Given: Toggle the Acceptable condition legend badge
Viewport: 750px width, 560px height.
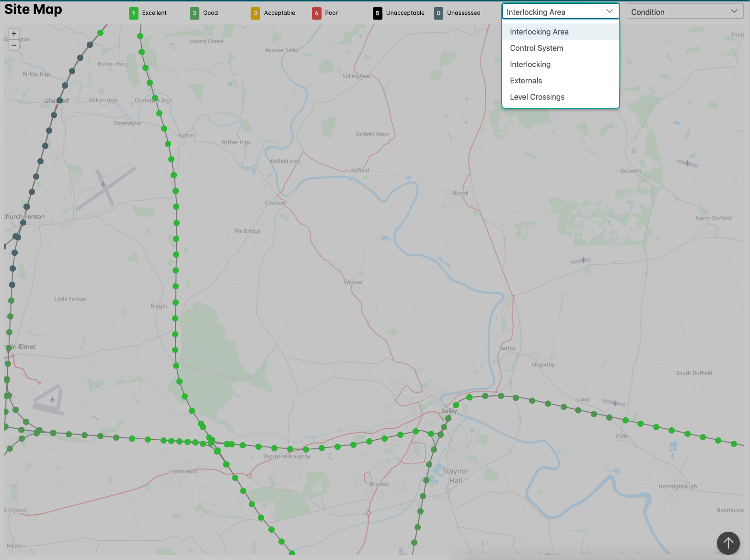Looking at the screenshot, I should click(x=255, y=13).
